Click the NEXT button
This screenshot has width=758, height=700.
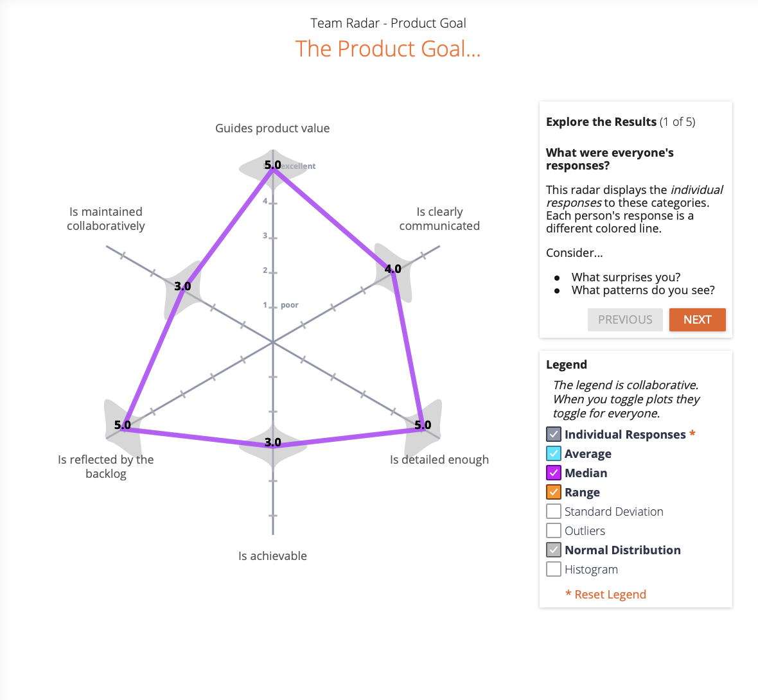(697, 319)
